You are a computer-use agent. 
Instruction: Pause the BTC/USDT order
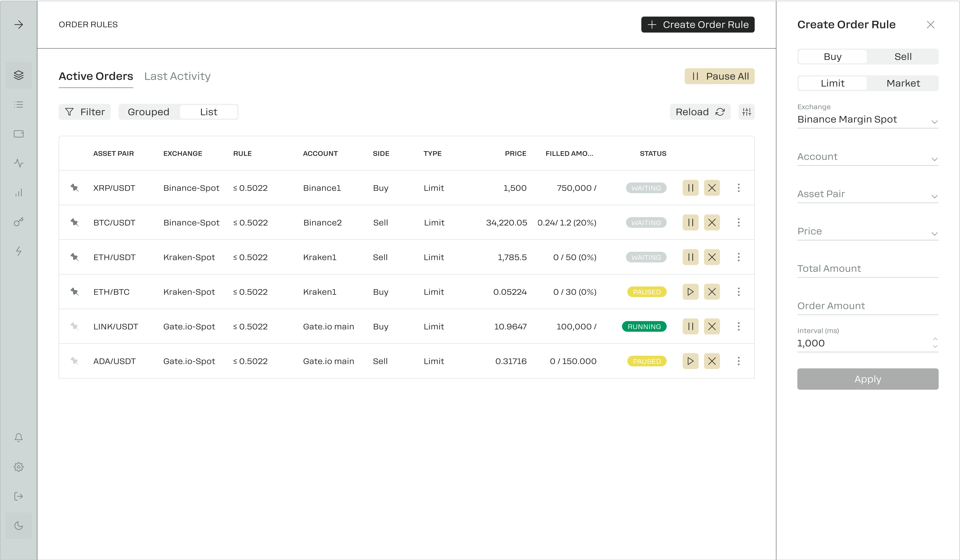pos(690,223)
